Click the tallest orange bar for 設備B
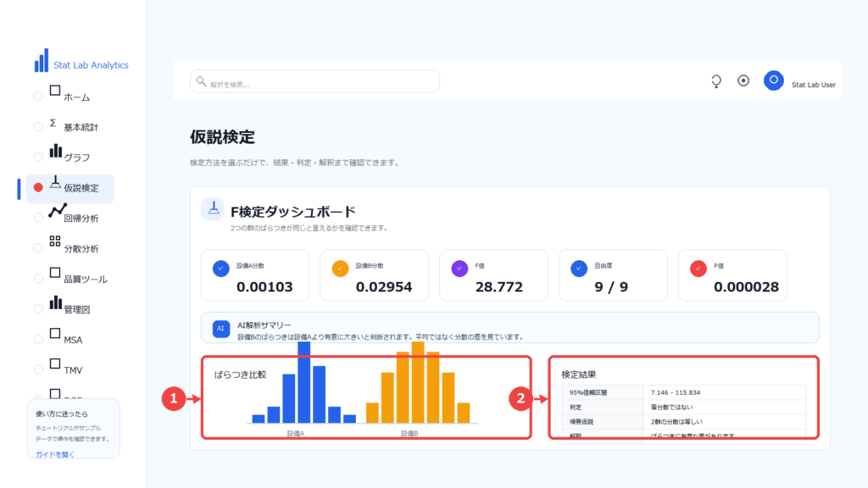Viewport: 868px width, 488px height. tap(418, 382)
